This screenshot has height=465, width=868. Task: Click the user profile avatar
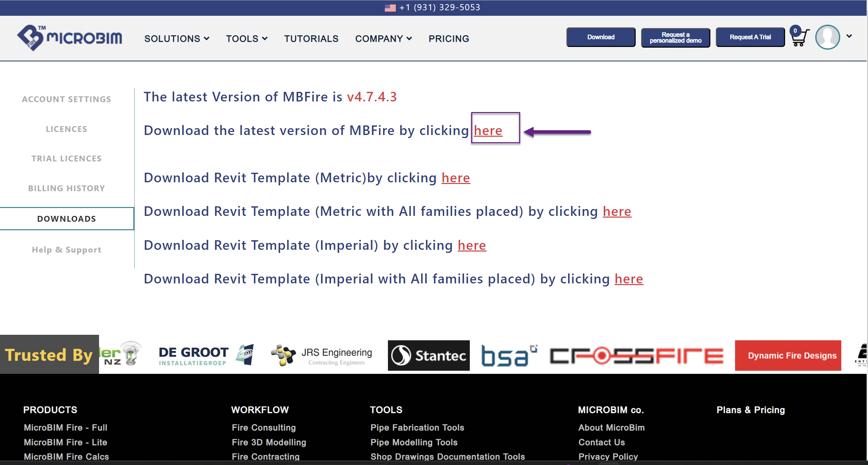[827, 37]
